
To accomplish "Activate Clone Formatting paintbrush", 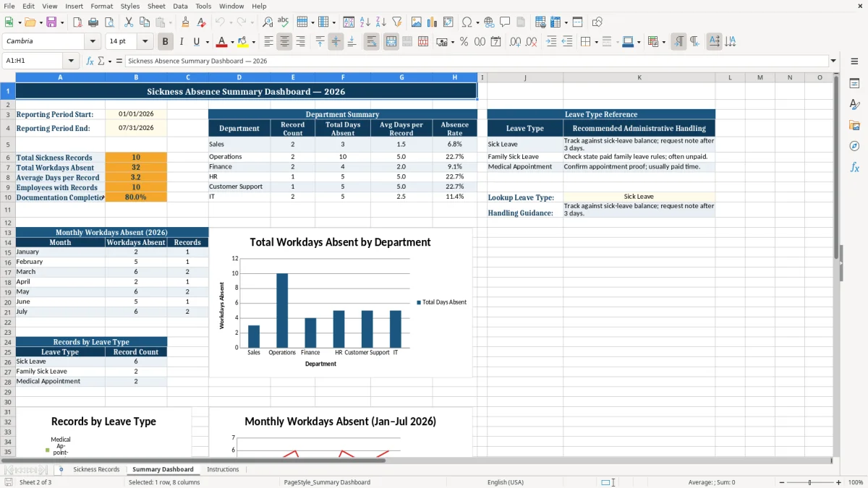I will [185, 22].
